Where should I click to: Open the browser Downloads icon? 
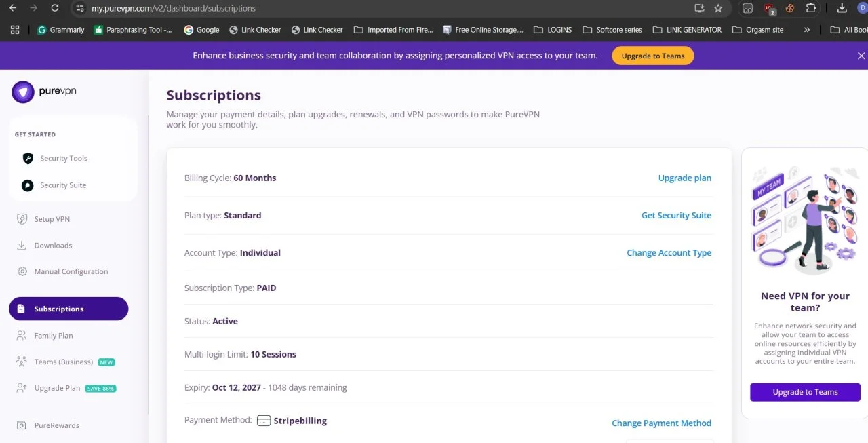pos(842,8)
